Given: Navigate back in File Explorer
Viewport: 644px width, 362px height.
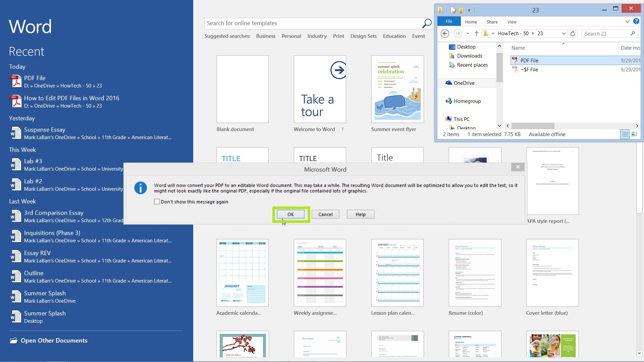Looking at the screenshot, I should pyautogui.click(x=446, y=33).
